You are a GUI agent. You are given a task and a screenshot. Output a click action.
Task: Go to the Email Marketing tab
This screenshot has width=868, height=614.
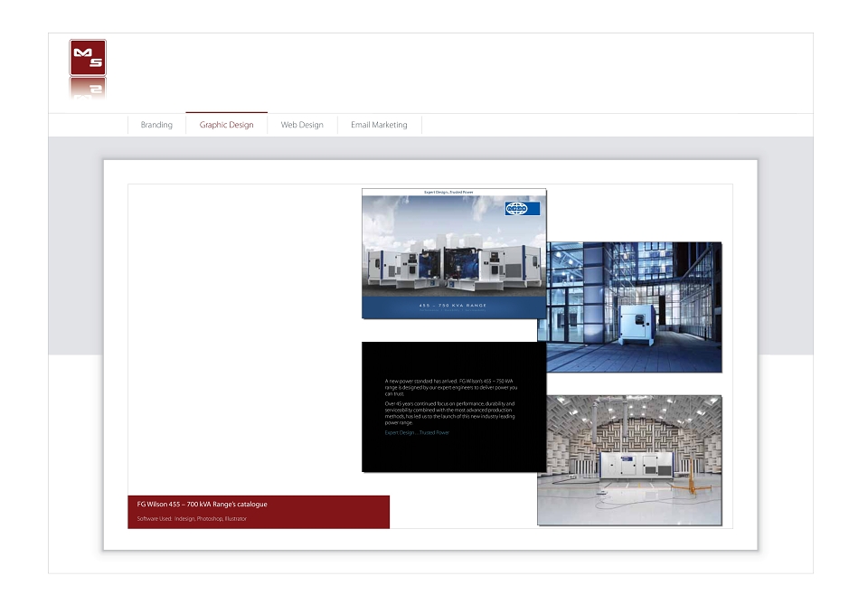[x=379, y=125]
